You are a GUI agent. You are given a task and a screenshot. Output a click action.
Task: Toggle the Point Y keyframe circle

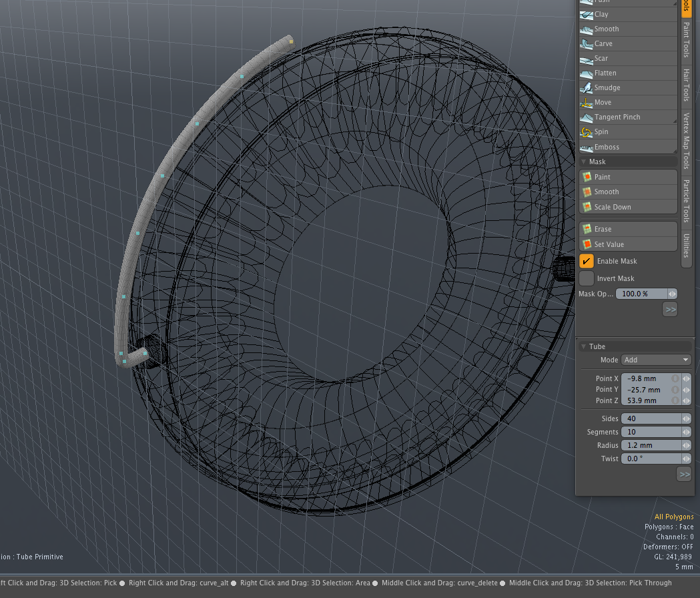coord(675,390)
